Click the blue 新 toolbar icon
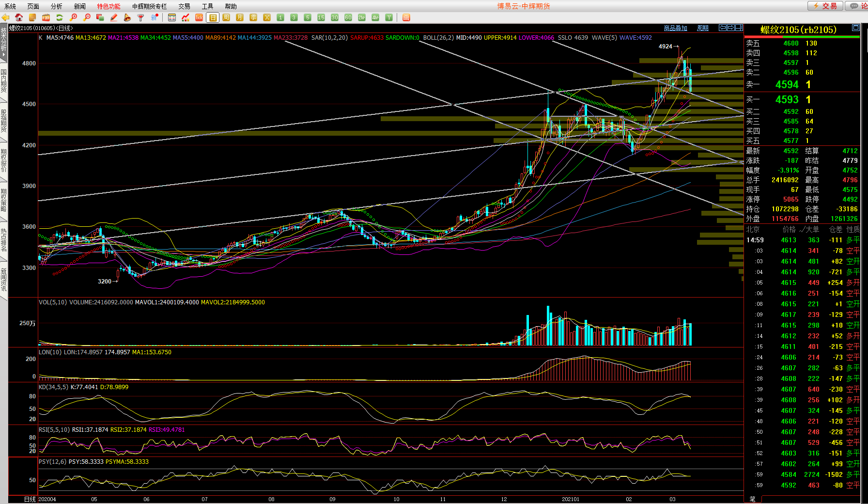This screenshot has height=504, width=868. click(x=155, y=17)
